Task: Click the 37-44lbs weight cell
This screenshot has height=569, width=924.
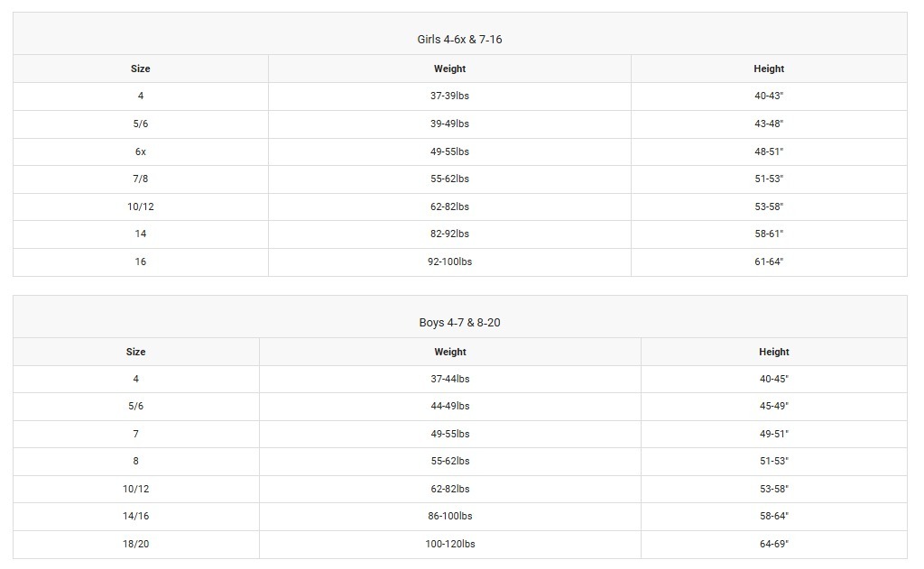Action: click(x=449, y=379)
